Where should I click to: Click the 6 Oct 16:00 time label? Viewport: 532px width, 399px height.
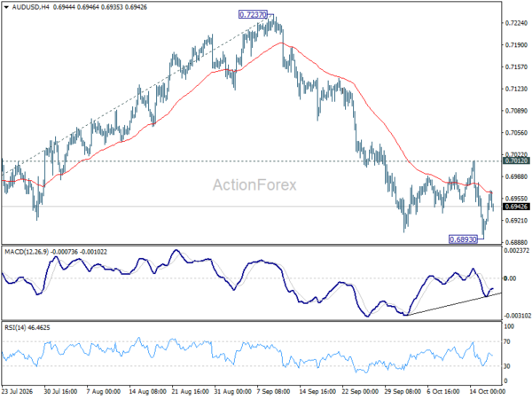click(x=443, y=392)
